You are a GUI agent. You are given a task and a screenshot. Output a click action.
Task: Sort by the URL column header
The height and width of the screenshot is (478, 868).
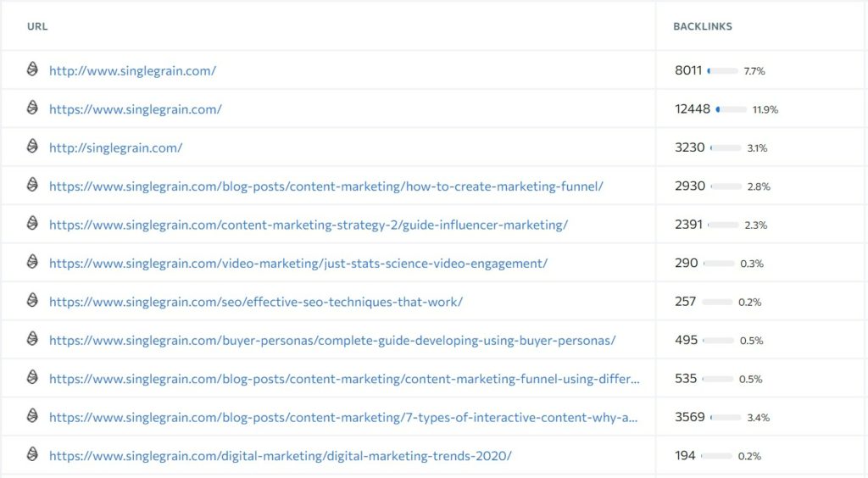click(x=37, y=26)
